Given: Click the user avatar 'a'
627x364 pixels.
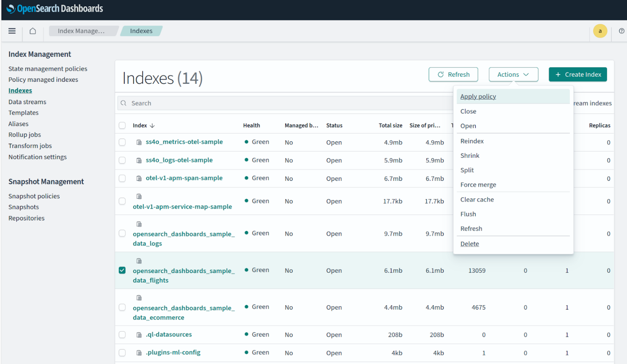Looking at the screenshot, I should (600, 31).
